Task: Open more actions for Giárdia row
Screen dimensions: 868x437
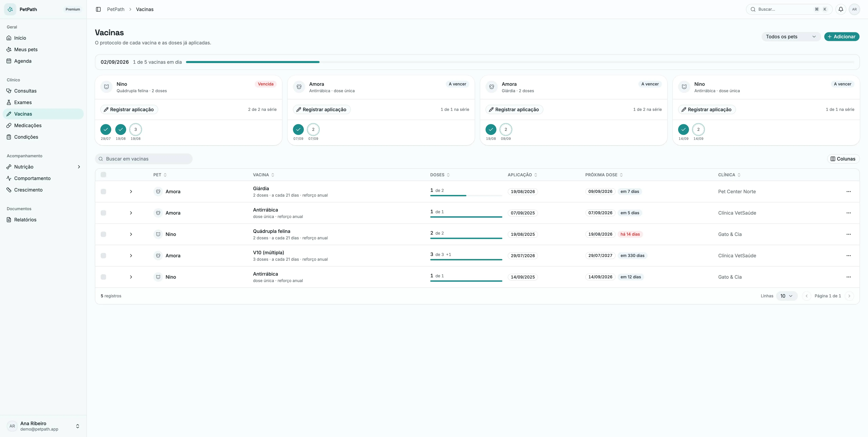Action: click(x=849, y=192)
